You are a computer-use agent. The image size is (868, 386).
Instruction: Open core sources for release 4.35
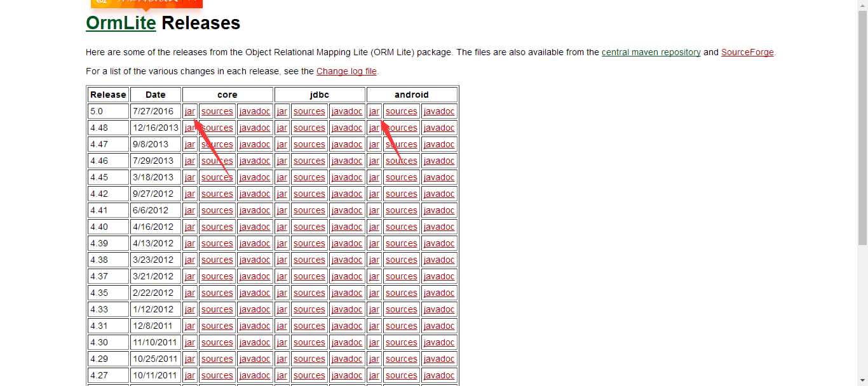[x=217, y=293]
